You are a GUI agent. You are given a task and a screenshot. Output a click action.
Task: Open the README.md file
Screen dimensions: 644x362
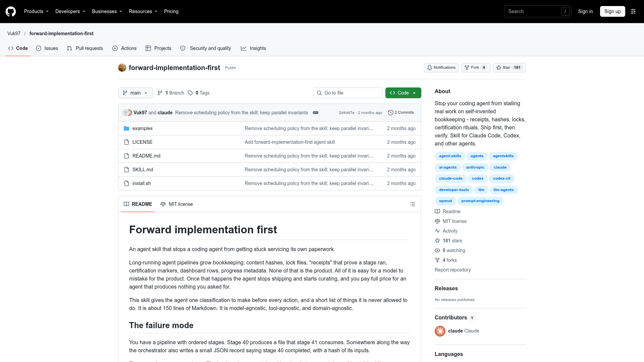point(147,156)
